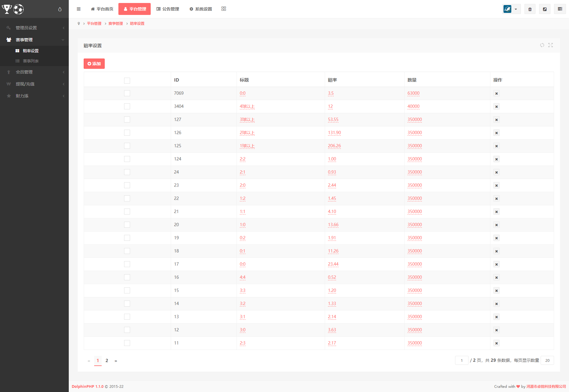The image size is (569, 392).
Task: Toggle the sidebar with the hamburger icon
Action: 79,9
